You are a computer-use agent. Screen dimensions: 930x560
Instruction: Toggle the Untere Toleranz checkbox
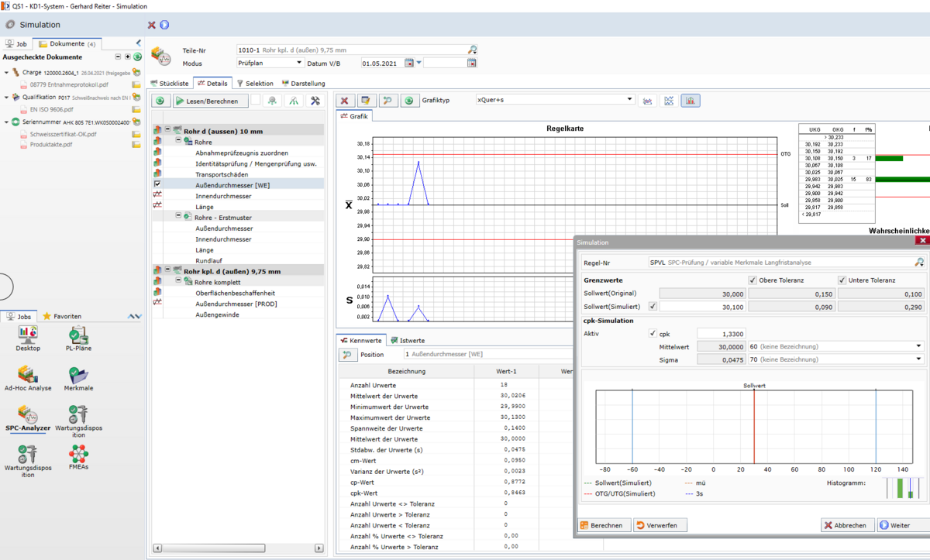click(842, 280)
